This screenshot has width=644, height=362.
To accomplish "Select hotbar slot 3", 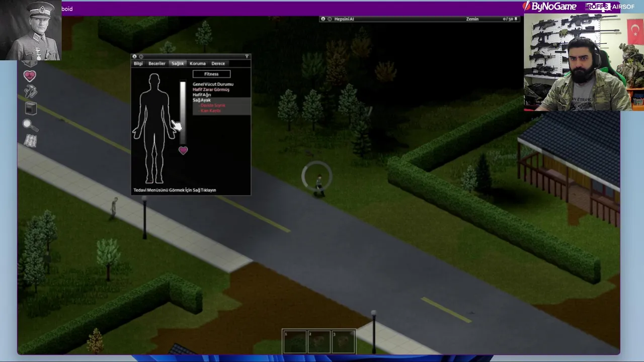I will click(x=343, y=341).
